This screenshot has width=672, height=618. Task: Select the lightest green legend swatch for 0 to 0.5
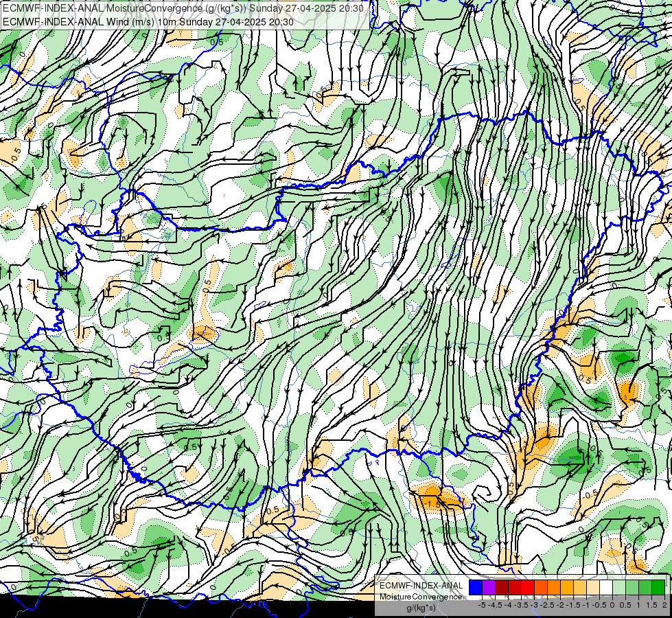(x=619, y=587)
